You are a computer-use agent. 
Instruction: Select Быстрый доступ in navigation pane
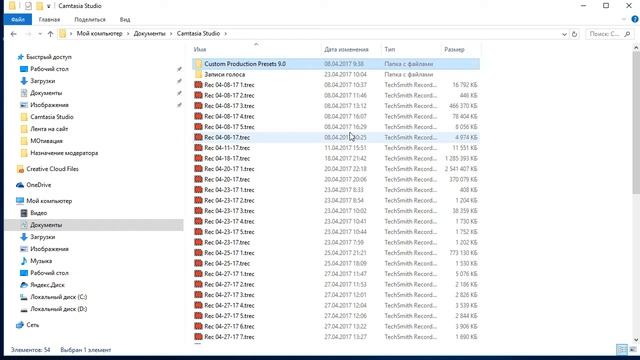(x=49, y=57)
